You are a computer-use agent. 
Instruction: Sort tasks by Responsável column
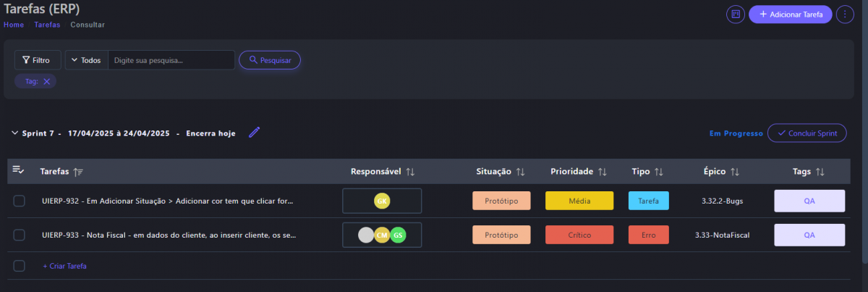[410, 172]
